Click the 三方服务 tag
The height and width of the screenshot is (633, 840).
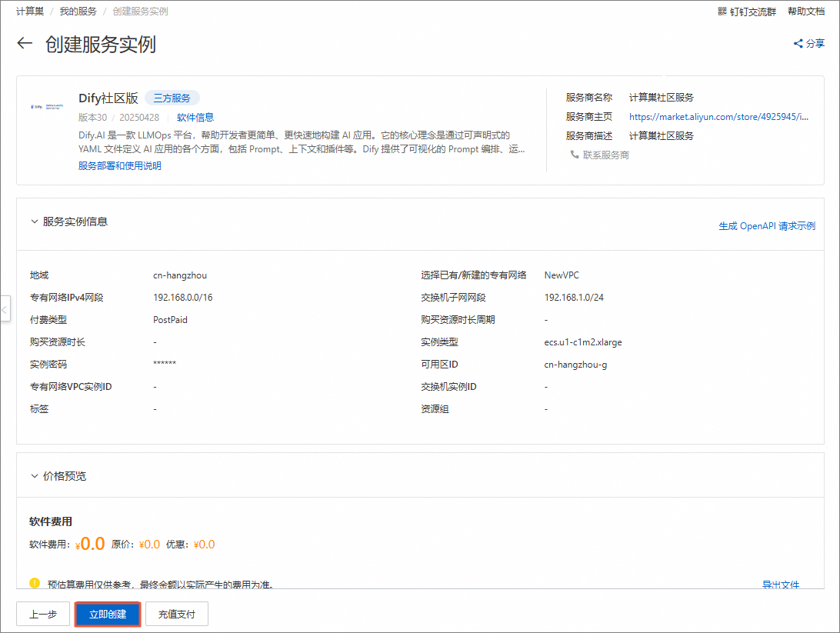click(172, 98)
